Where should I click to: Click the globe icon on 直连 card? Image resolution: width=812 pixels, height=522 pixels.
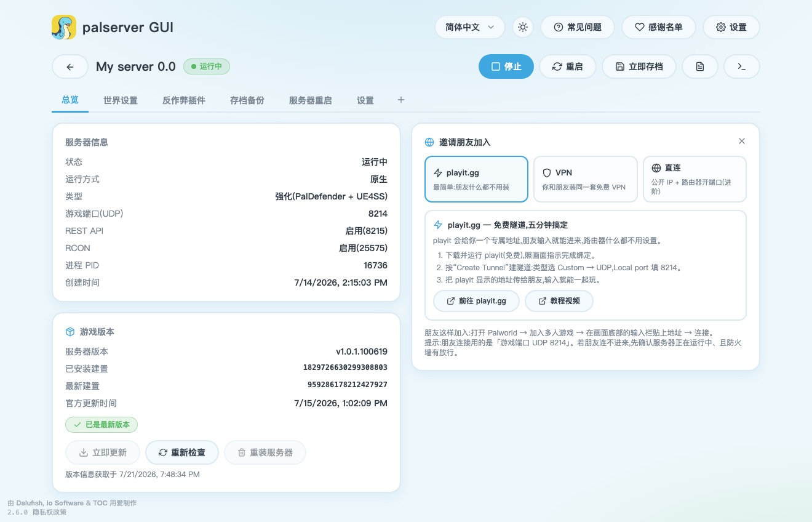click(x=656, y=168)
